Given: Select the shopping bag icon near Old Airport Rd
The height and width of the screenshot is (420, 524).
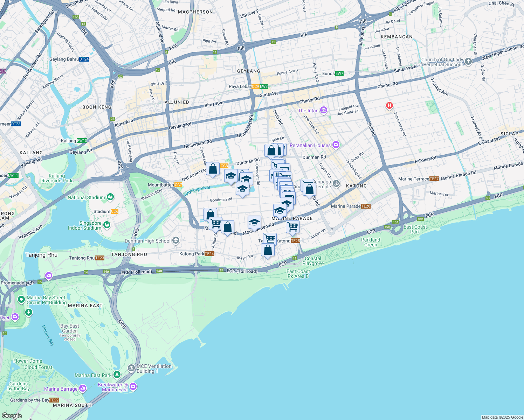Looking at the screenshot, I should coord(213,169).
